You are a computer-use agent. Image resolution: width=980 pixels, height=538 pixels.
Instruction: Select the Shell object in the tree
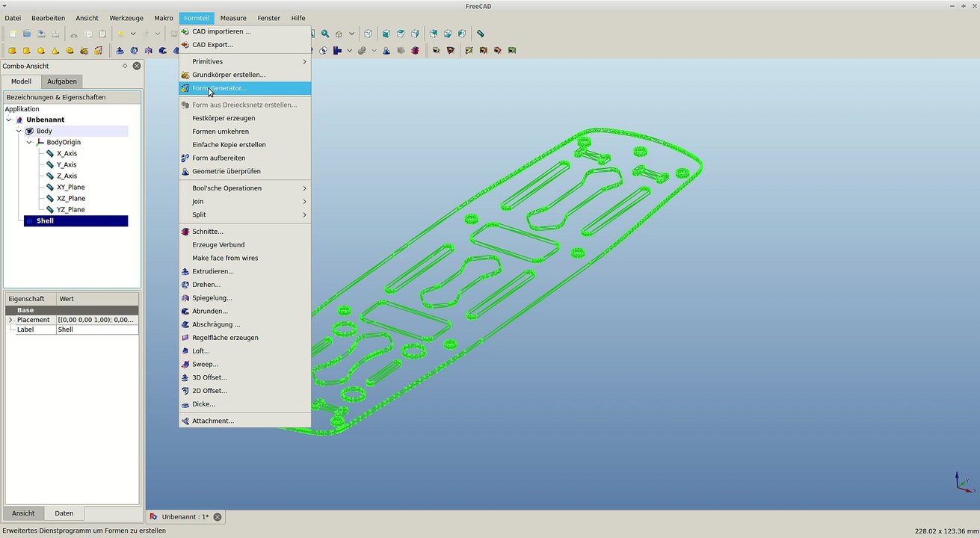click(75, 221)
